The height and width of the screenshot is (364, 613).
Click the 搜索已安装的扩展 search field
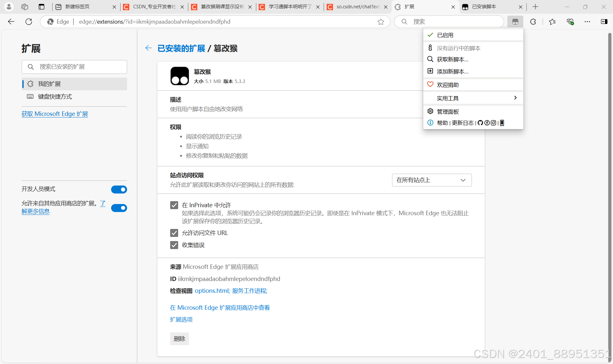pyautogui.click(x=74, y=67)
